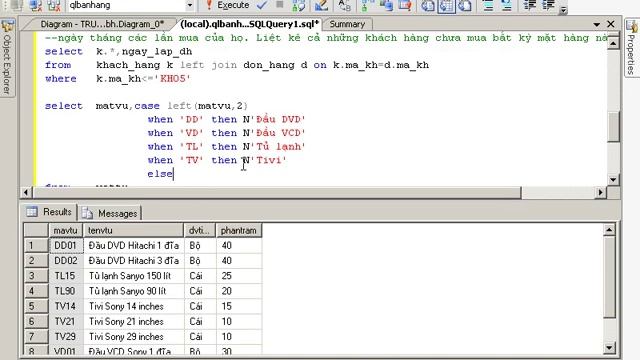This screenshot has height=360, width=640.
Task: Toggle Include Client Statistics
Action: coord(386,5)
